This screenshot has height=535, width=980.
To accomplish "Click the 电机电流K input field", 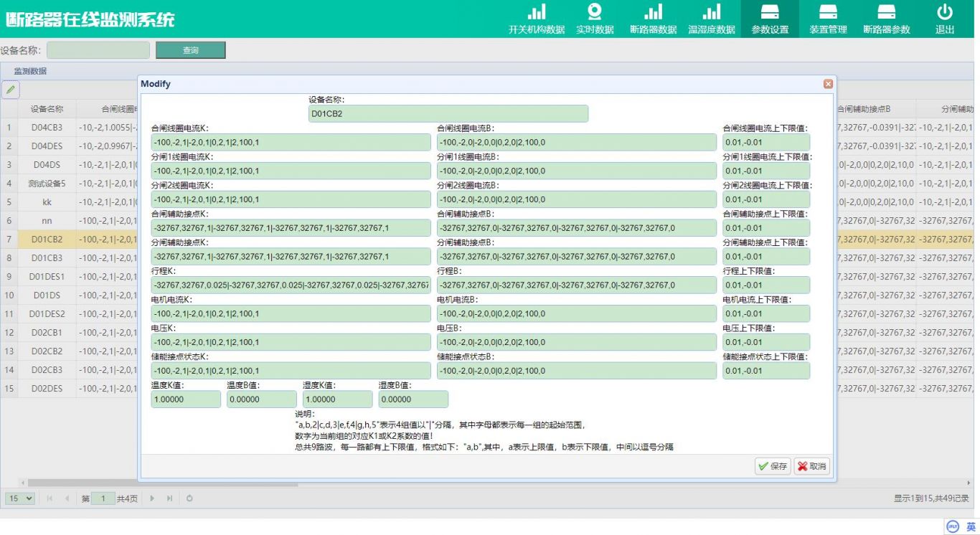I will coord(291,313).
